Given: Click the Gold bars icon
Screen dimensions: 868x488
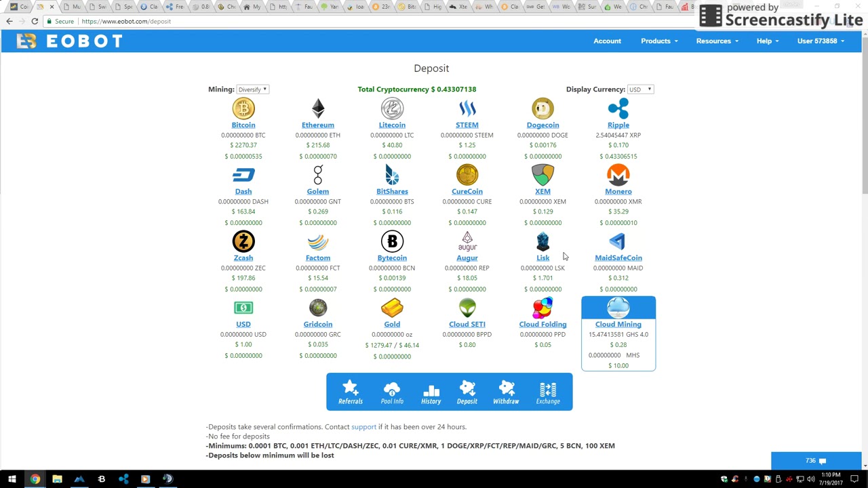Looking at the screenshot, I should point(392,308).
